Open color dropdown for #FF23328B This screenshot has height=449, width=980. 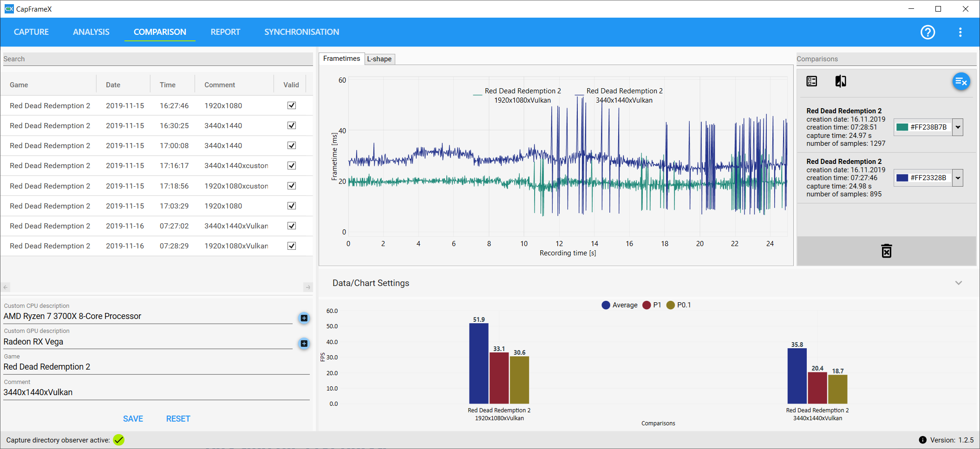(x=958, y=178)
